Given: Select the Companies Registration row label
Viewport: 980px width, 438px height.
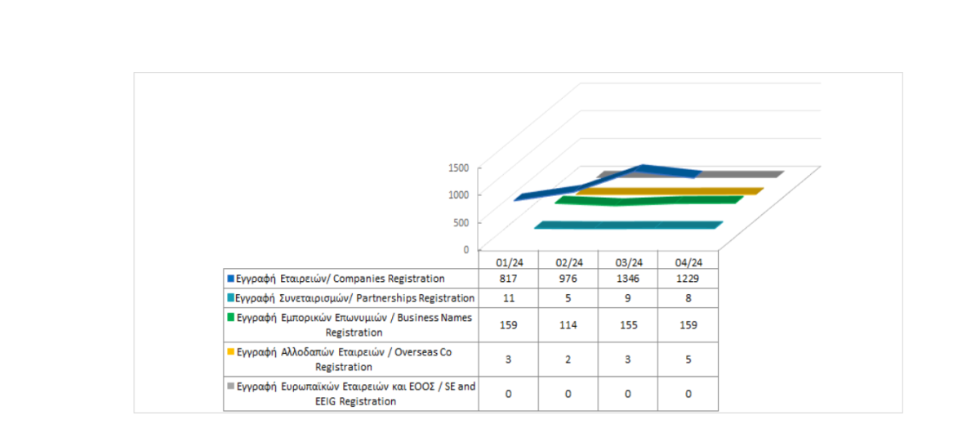Looking at the screenshot, I should point(341,279).
